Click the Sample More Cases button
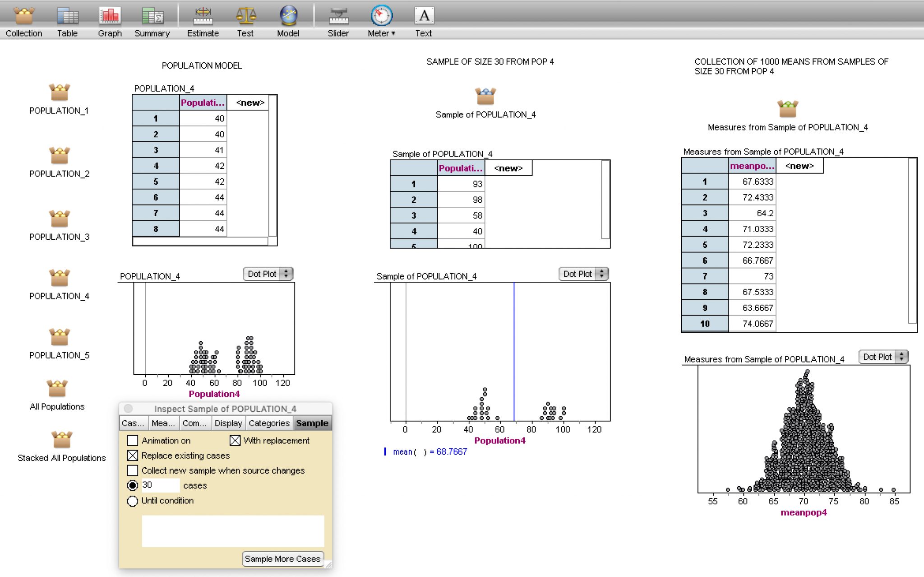 point(283,558)
